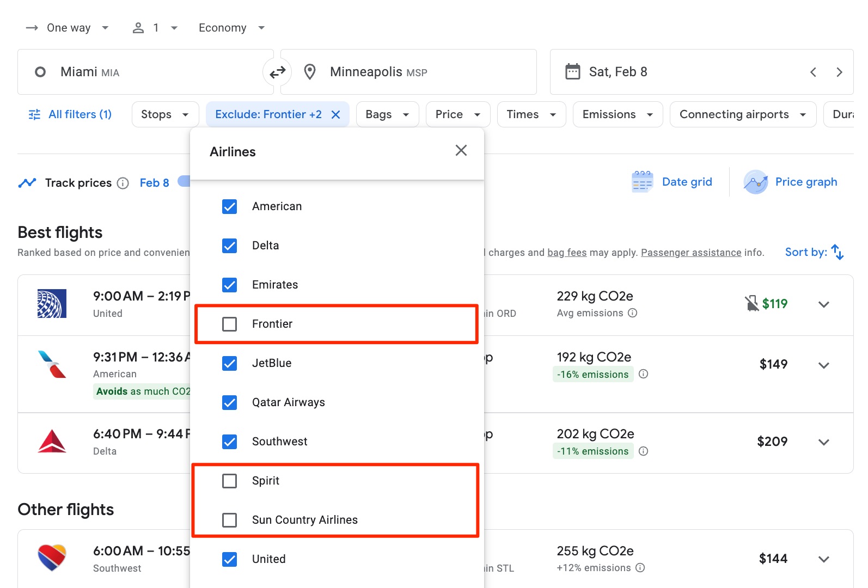Open the Economy cabin class dropdown
Screen dimensions: 868x588
231,28
